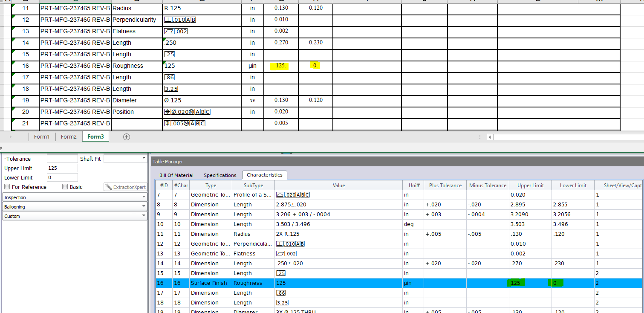Viewport: 644px width, 313px height.
Task: Open the Bill Of Material tab
Action: (x=176, y=175)
